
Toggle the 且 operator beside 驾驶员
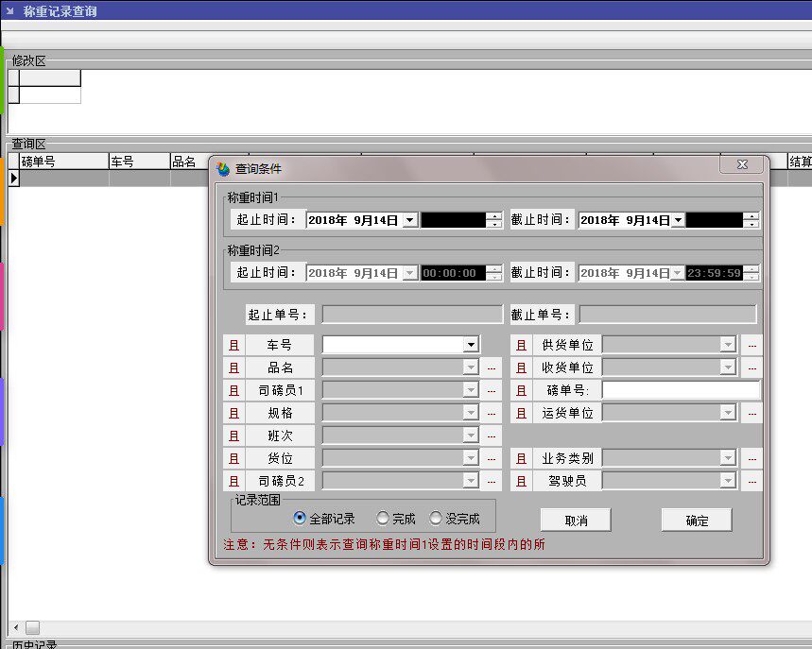pyautogui.click(x=521, y=482)
